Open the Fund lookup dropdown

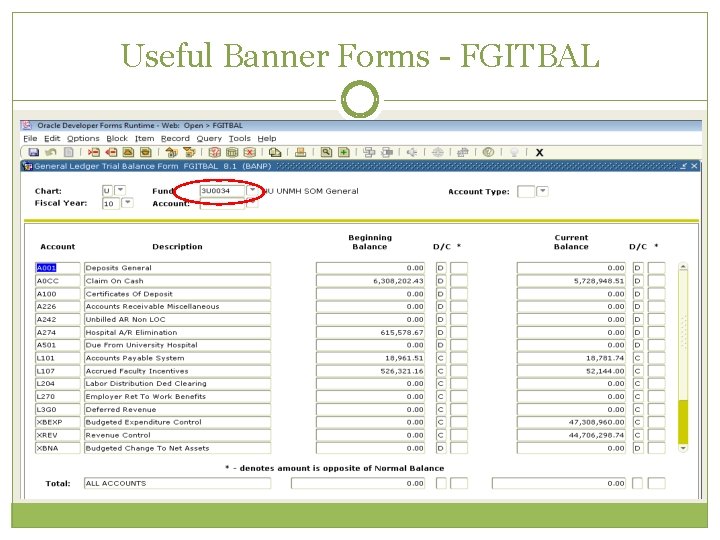253,190
